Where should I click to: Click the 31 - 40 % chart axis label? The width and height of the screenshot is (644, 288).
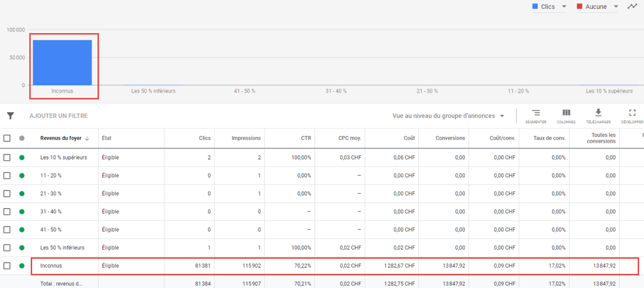pyautogui.click(x=336, y=91)
